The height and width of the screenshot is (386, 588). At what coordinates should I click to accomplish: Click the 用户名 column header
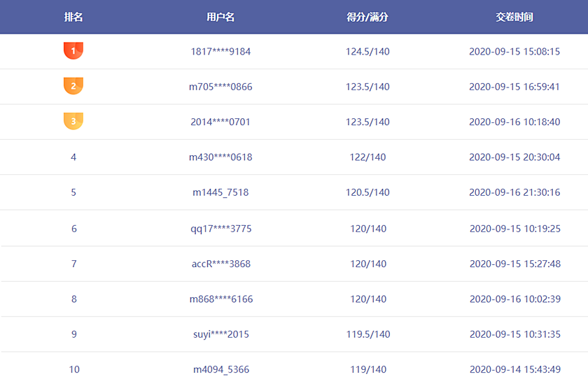point(220,17)
